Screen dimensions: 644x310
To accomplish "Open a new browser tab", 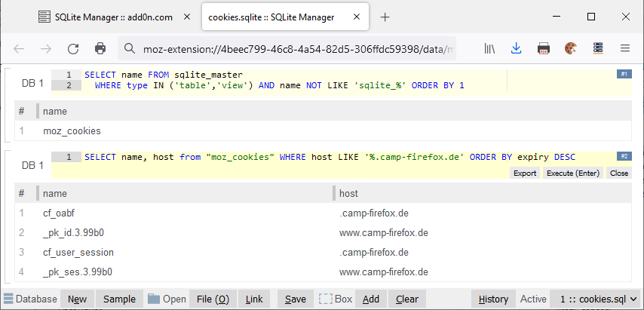I will (x=385, y=17).
